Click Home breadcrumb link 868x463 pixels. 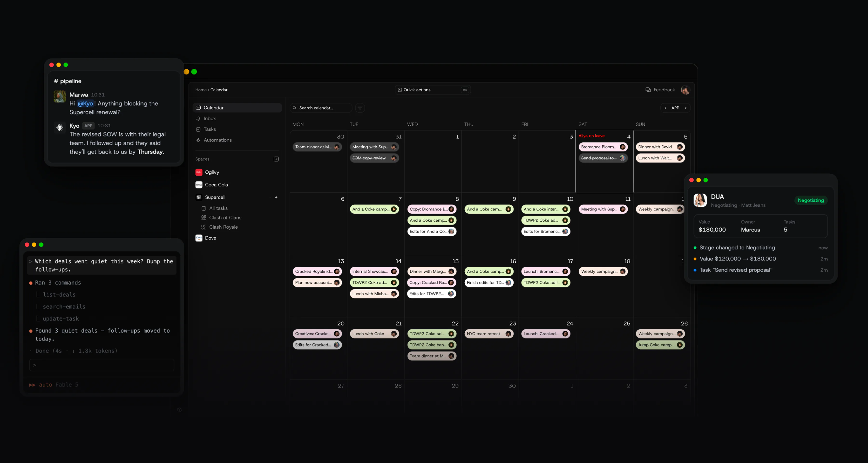201,90
